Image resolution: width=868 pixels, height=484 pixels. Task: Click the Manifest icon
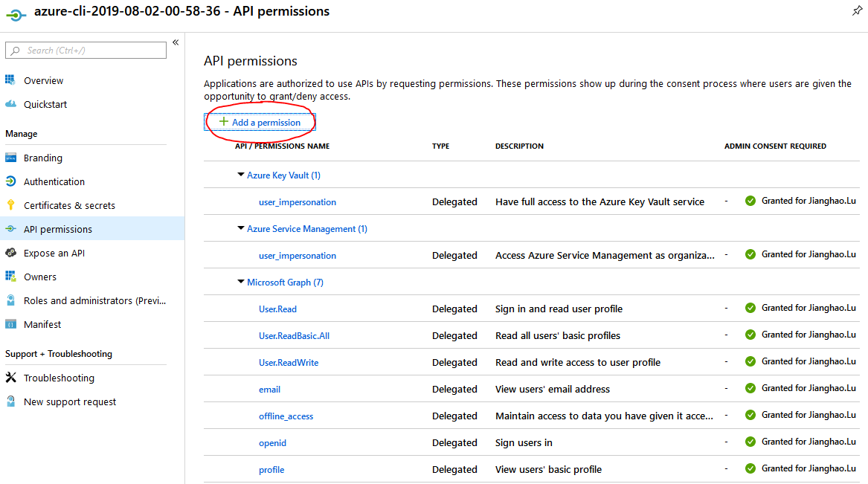coord(10,324)
